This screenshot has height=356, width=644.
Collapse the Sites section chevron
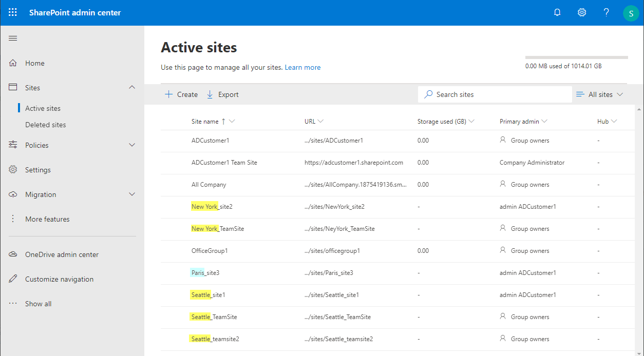coord(132,88)
